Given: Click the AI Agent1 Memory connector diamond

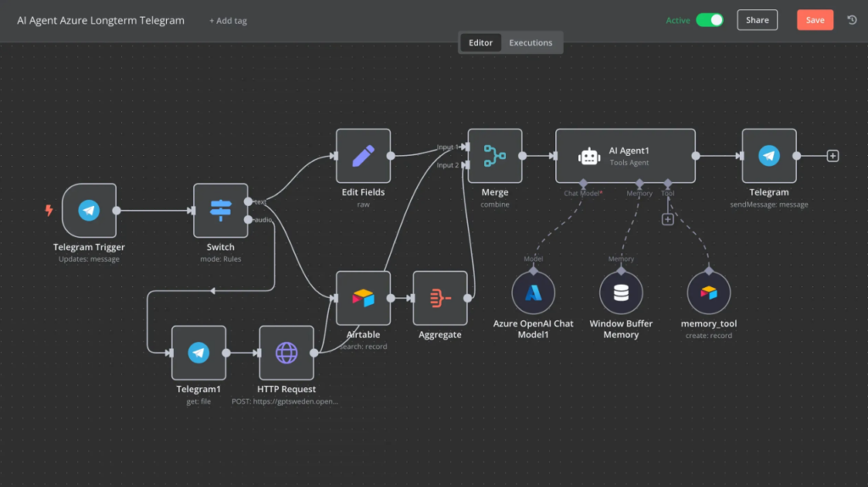Looking at the screenshot, I should [x=639, y=183].
